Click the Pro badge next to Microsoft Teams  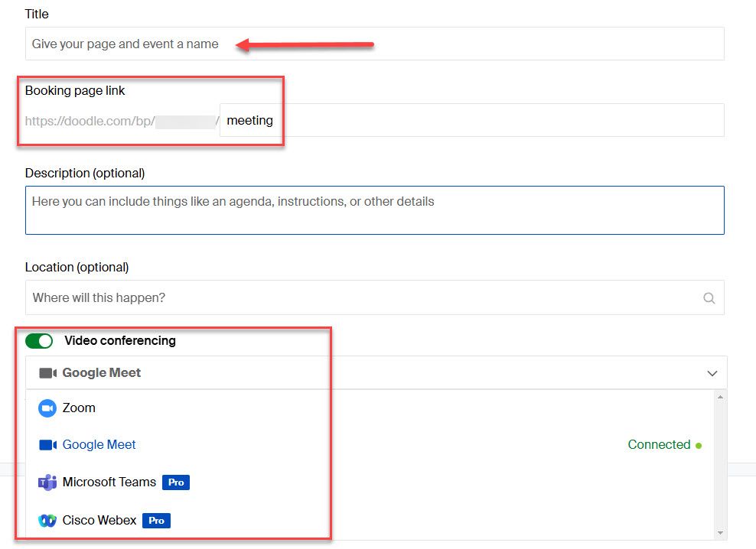click(x=175, y=482)
